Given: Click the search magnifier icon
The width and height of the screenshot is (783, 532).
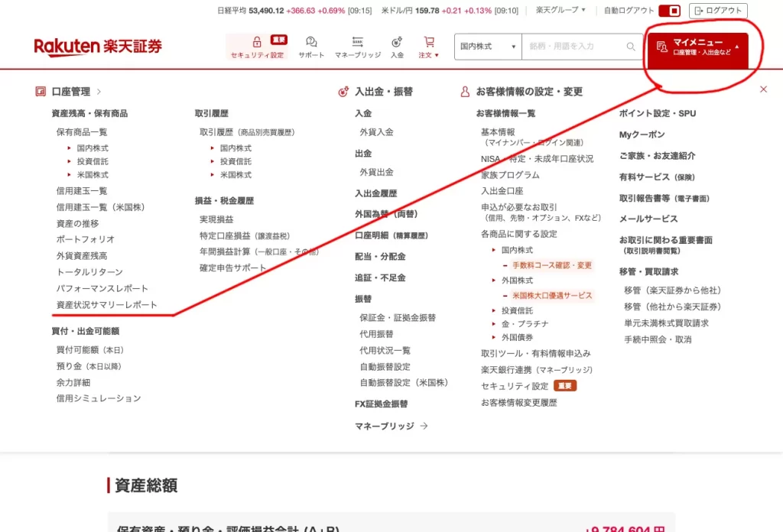Looking at the screenshot, I should pos(631,47).
